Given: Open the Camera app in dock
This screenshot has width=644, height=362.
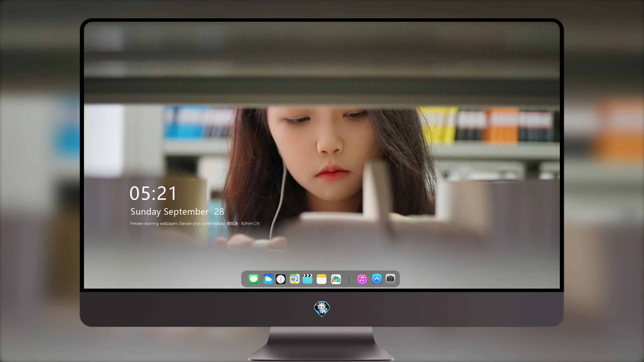Looking at the screenshot, I should (390, 279).
